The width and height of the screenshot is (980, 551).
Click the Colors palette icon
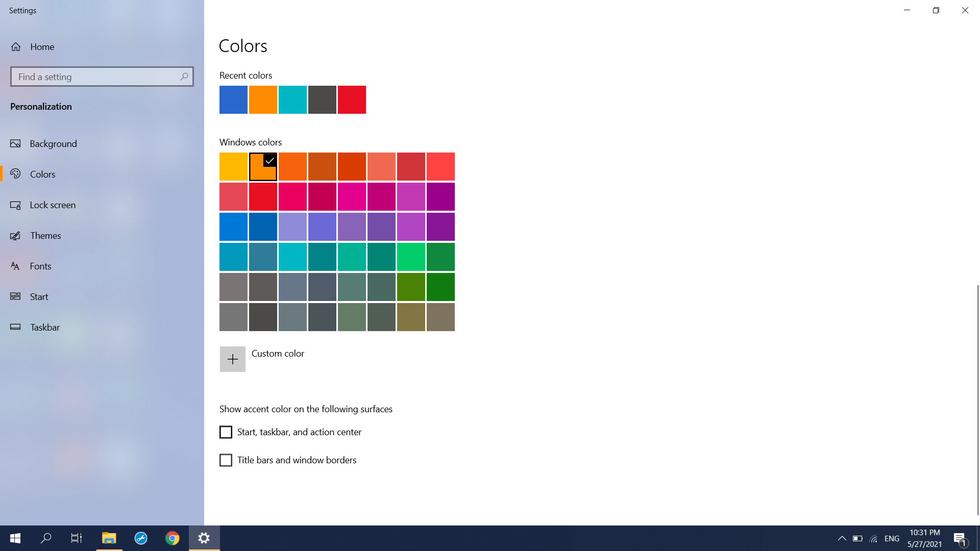click(15, 174)
